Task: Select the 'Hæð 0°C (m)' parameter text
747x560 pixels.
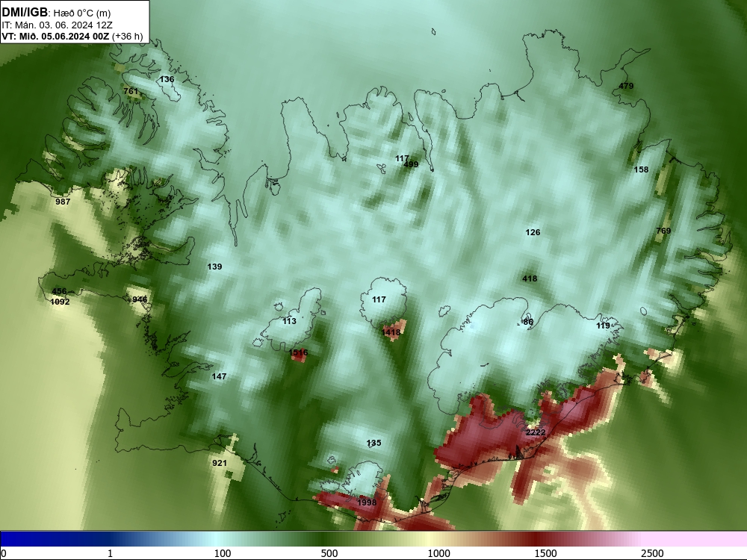Action: point(82,13)
